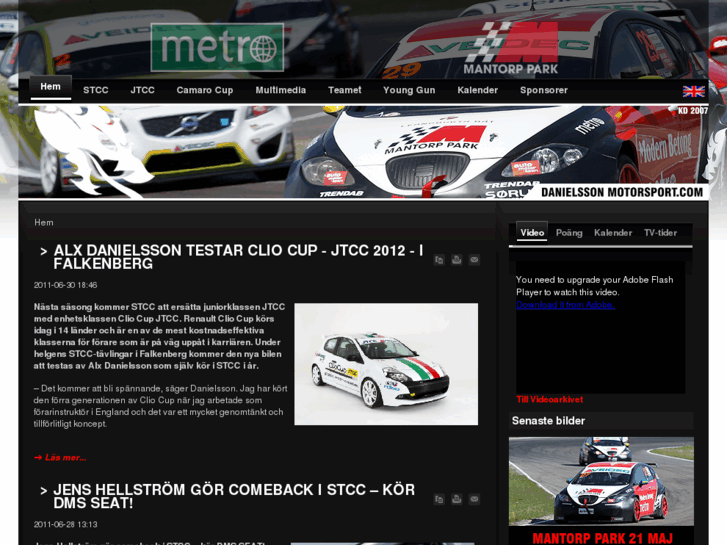This screenshot has height=545, width=727.
Task: Click the email icon for the Clio Cup article
Action: 474,260
